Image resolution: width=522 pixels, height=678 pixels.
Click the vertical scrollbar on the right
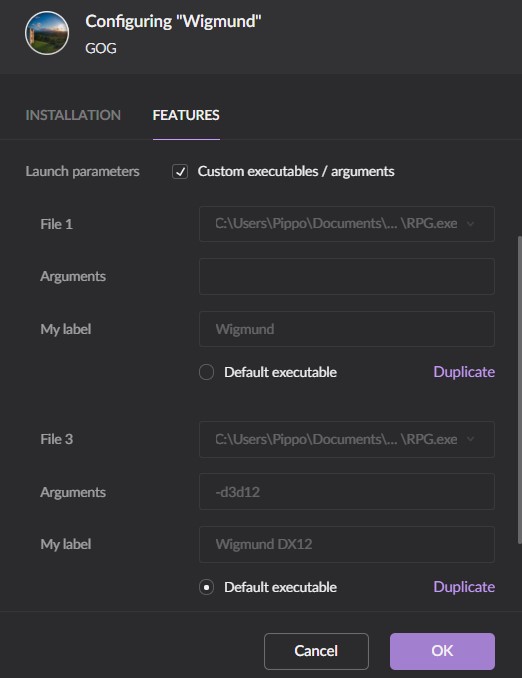click(519, 390)
